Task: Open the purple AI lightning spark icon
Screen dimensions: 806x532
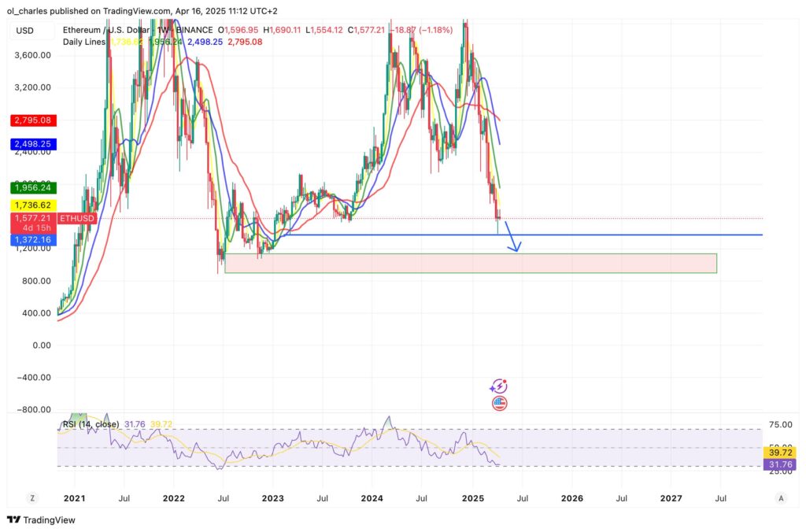Action: point(498,384)
